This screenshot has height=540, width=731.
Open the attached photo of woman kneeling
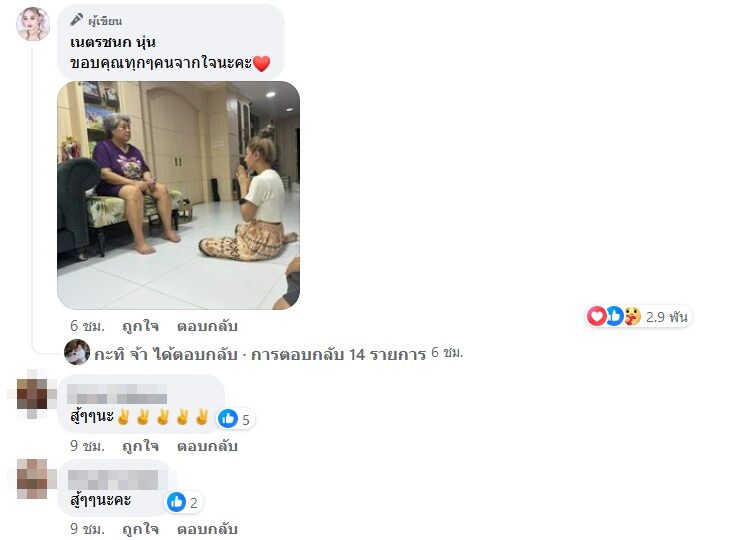tap(179, 195)
